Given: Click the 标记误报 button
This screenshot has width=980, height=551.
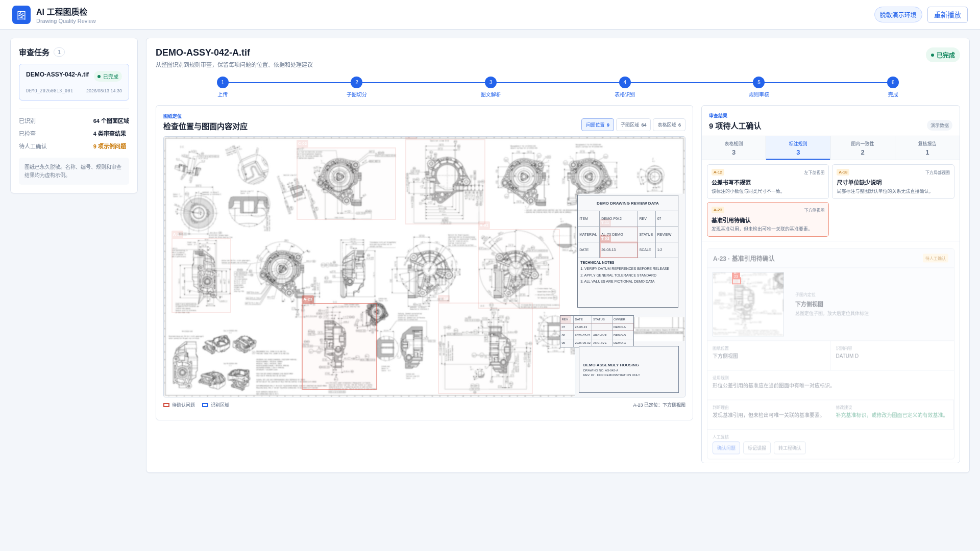Looking at the screenshot, I should pyautogui.click(x=756, y=448).
